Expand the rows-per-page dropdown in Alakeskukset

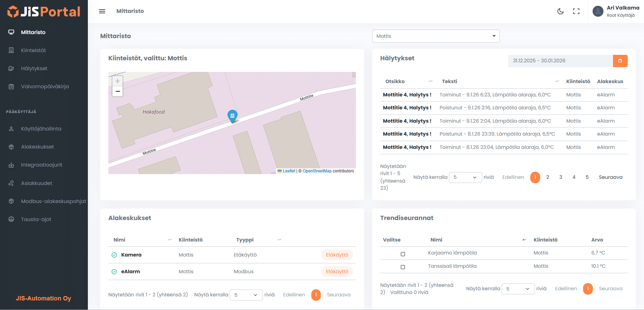click(x=246, y=295)
